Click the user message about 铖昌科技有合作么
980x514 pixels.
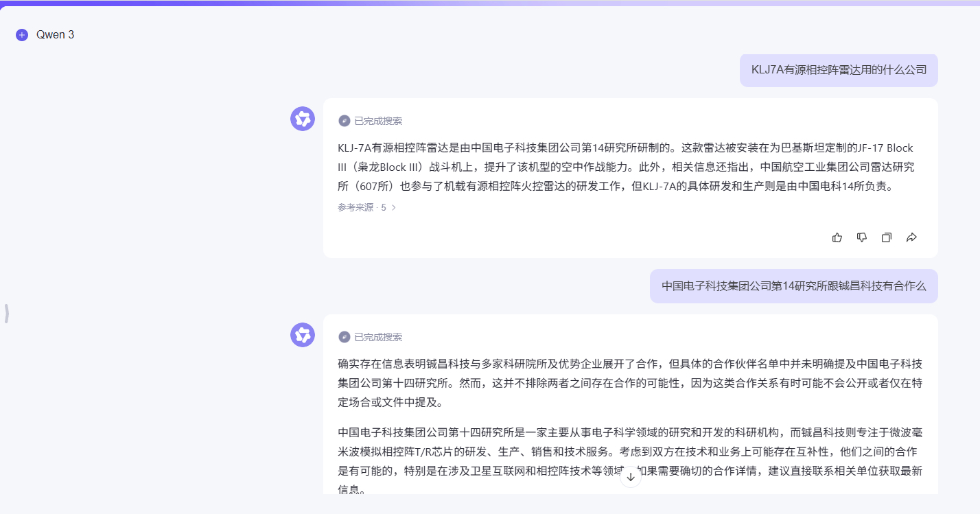click(794, 285)
